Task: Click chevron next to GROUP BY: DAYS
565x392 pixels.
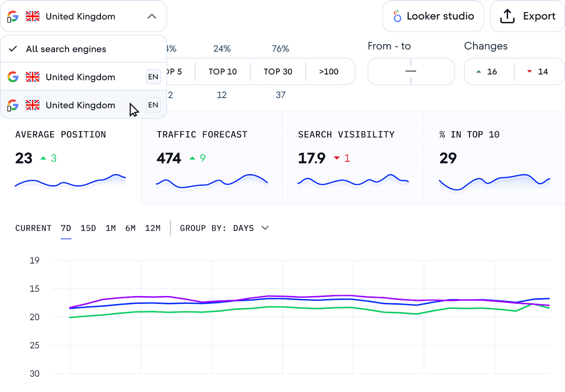Action: pyautogui.click(x=265, y=228)
